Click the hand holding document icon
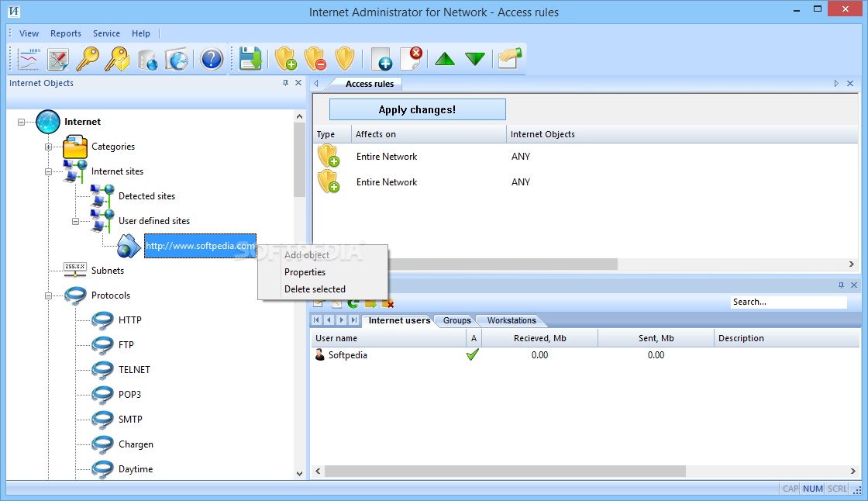The image size is (868, 501). pos(510,58)
